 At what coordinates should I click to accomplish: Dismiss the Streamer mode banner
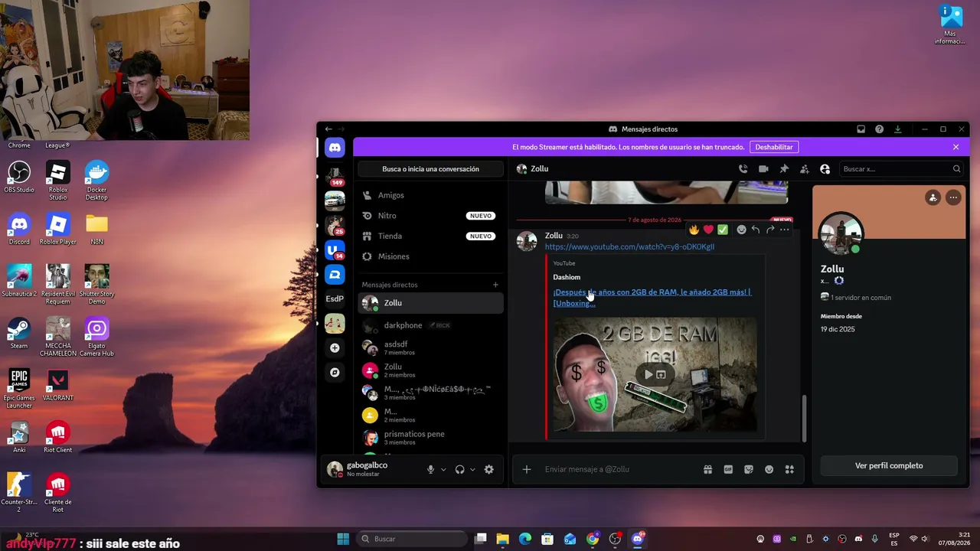(x=955, y=147)
